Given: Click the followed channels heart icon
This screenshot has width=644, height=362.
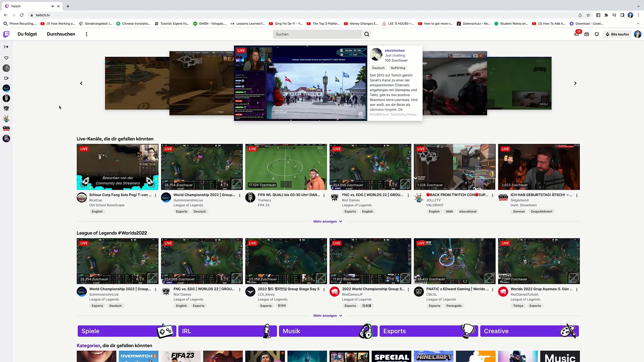Looking at the screenshot, I should click(6, 58).
